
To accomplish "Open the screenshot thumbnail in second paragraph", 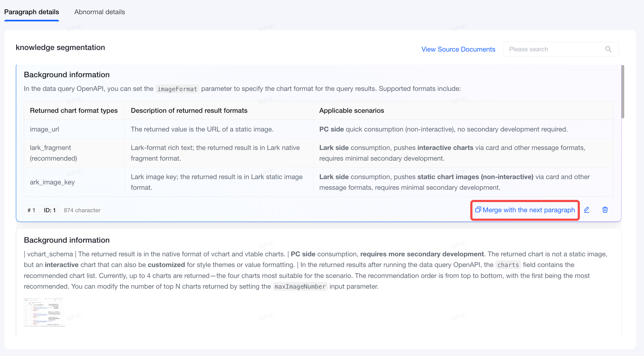I will pyautogui.click(x=44, y=312).
